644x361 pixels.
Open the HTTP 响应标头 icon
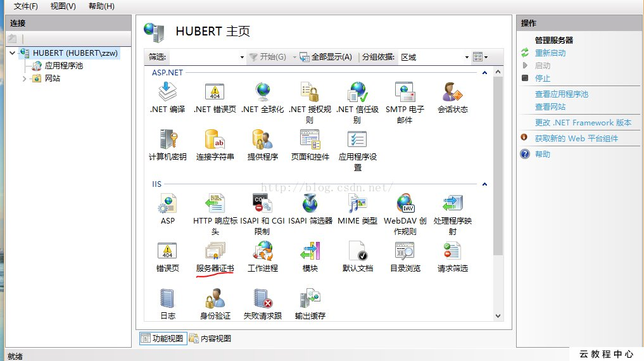click(215, 203)
